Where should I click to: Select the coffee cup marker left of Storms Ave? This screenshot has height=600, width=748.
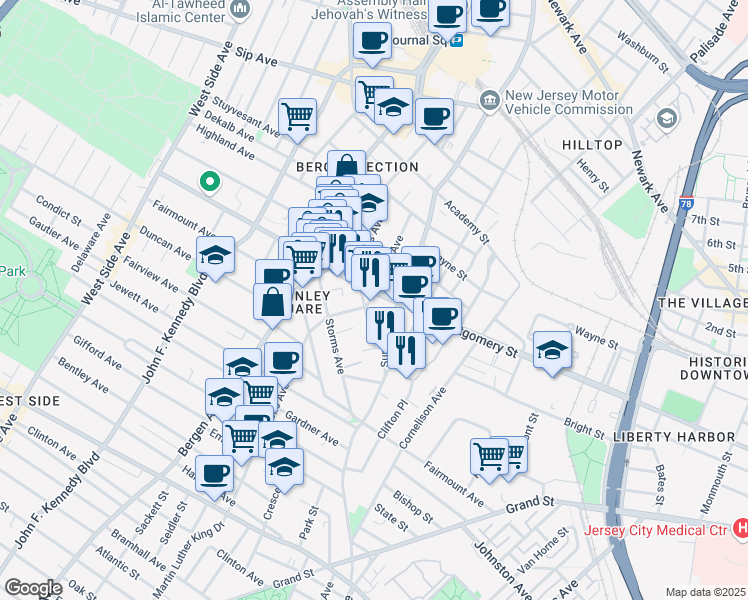coord(283,363)
